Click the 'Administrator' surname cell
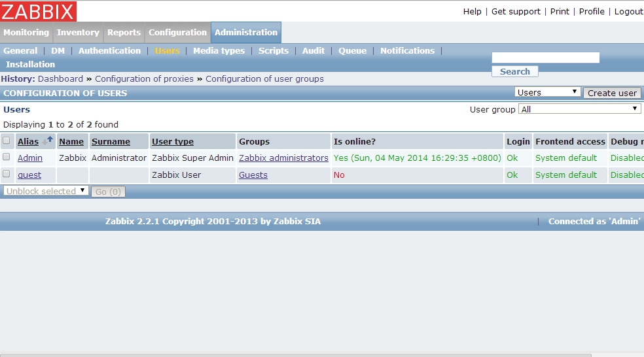This screenshot has width=644, height=357. point(119,158)
